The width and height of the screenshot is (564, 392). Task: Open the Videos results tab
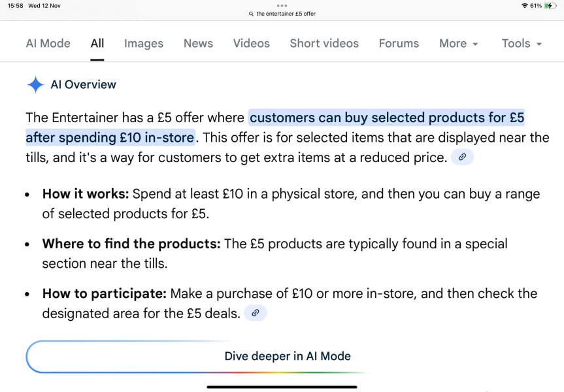click(x=252, y=44)
